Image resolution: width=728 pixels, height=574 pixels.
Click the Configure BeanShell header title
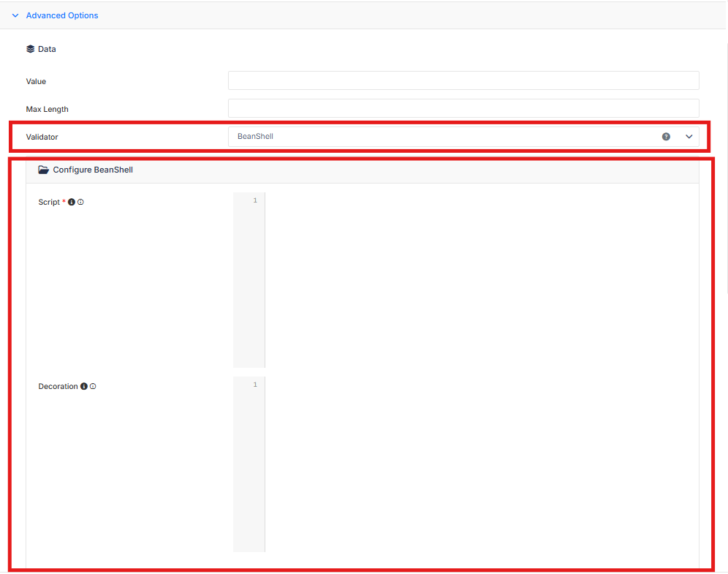click(x=93, y=170)
